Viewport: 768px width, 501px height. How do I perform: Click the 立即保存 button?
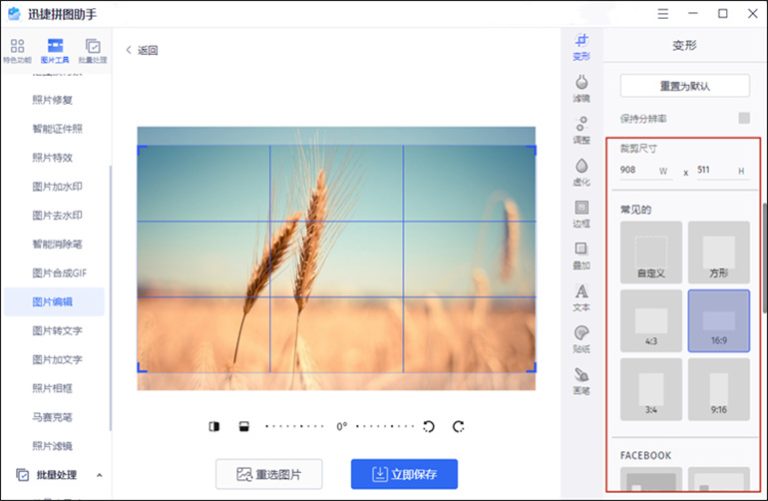[x=404, y=474]
